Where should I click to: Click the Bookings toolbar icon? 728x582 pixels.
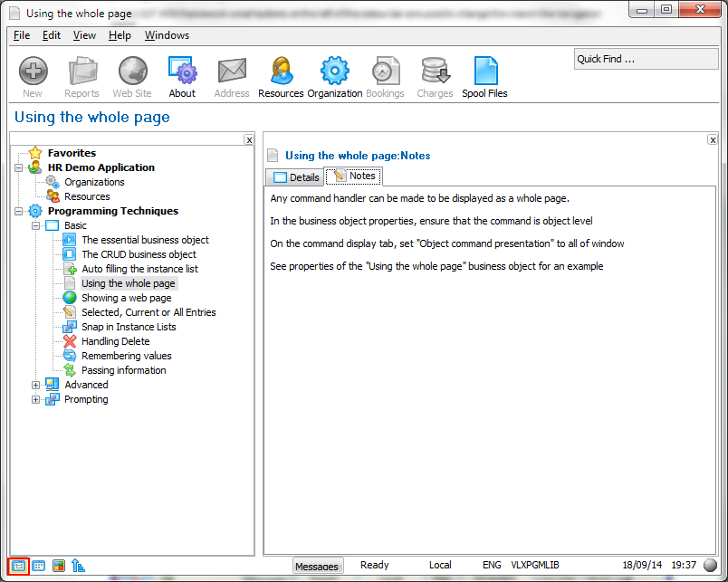386,72
